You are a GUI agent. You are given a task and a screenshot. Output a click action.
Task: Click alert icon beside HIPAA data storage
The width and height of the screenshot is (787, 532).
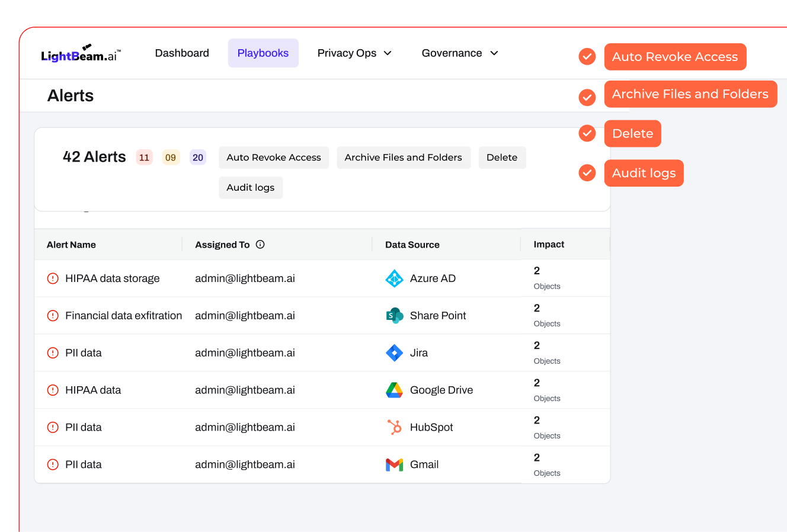53,278
